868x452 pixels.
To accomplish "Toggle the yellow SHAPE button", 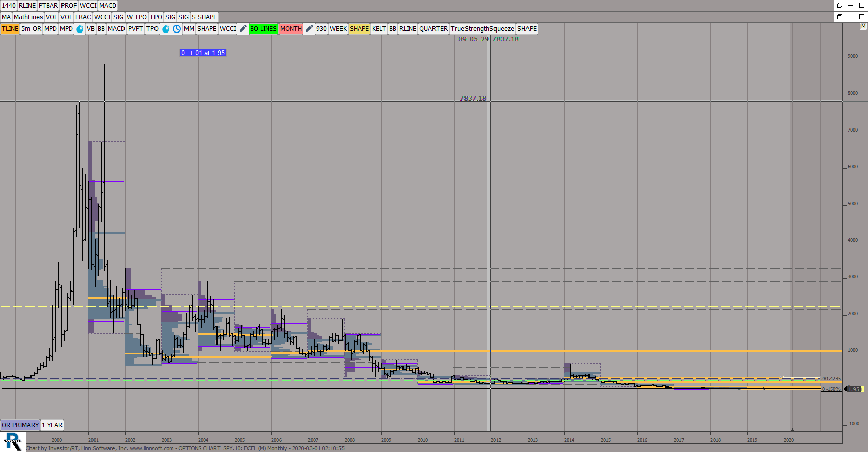I will click(359, 29).
